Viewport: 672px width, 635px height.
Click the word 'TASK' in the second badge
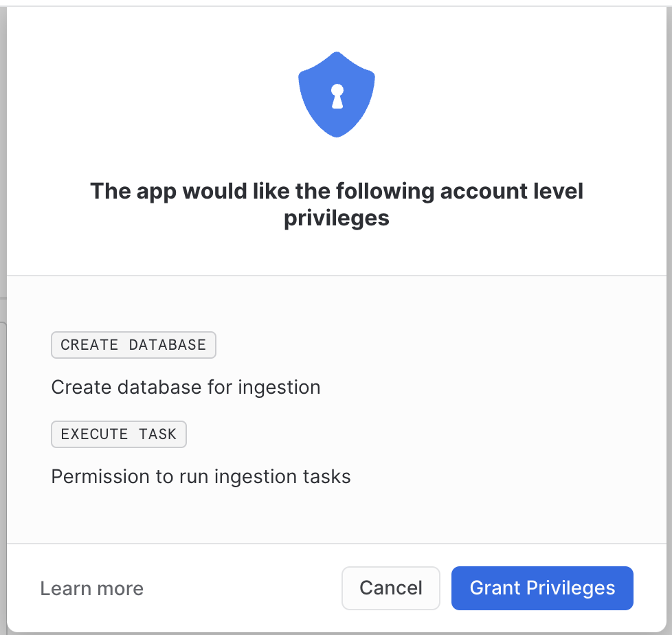click(x=157, y=434)
